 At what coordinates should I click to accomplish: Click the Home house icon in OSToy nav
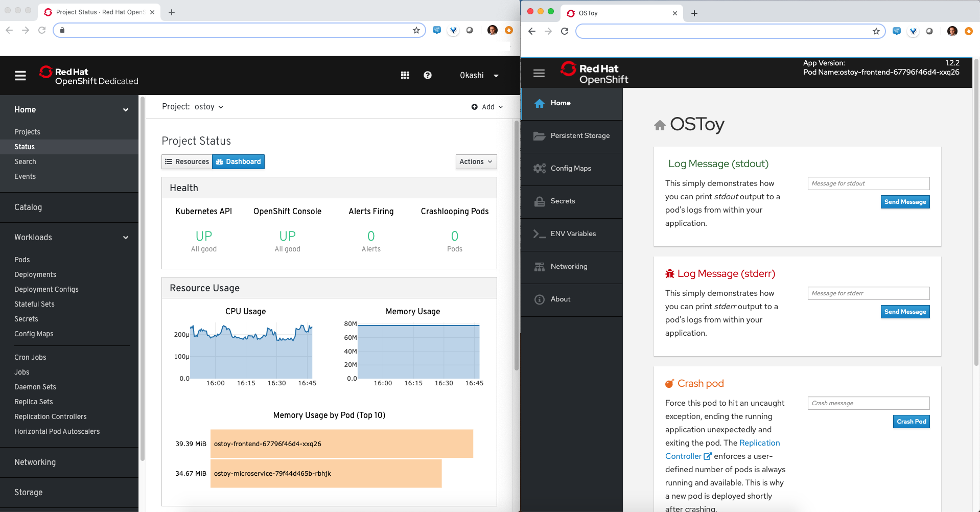tap(540, 103)
